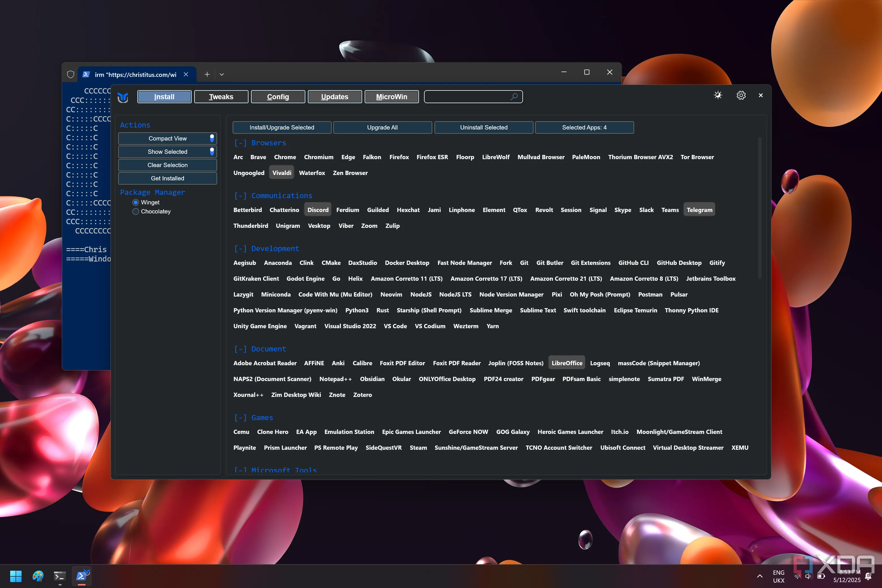Show hidden icons in the system tray
The height and width of the screenshot is (588, 882).
[760, 576]
